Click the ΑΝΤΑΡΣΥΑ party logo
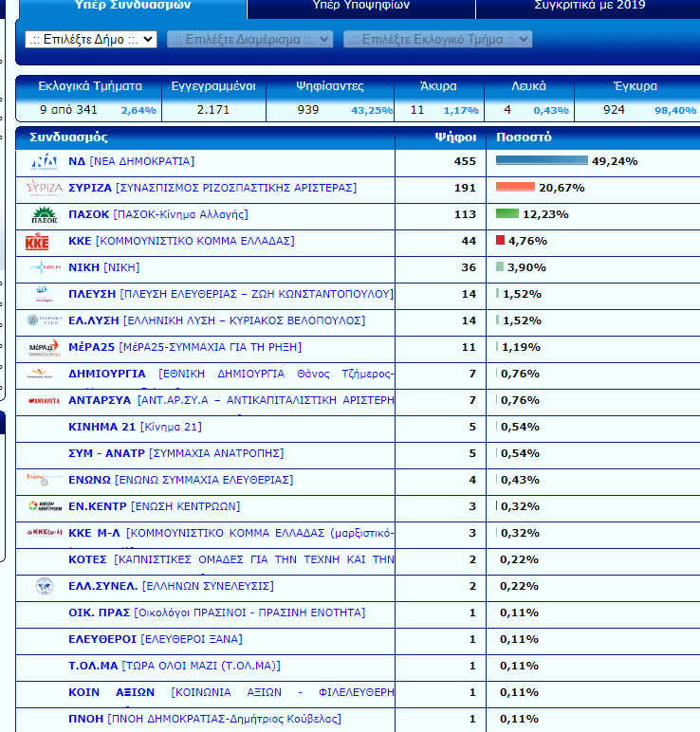This screenshot has height=732, width=700. [44, 400]
